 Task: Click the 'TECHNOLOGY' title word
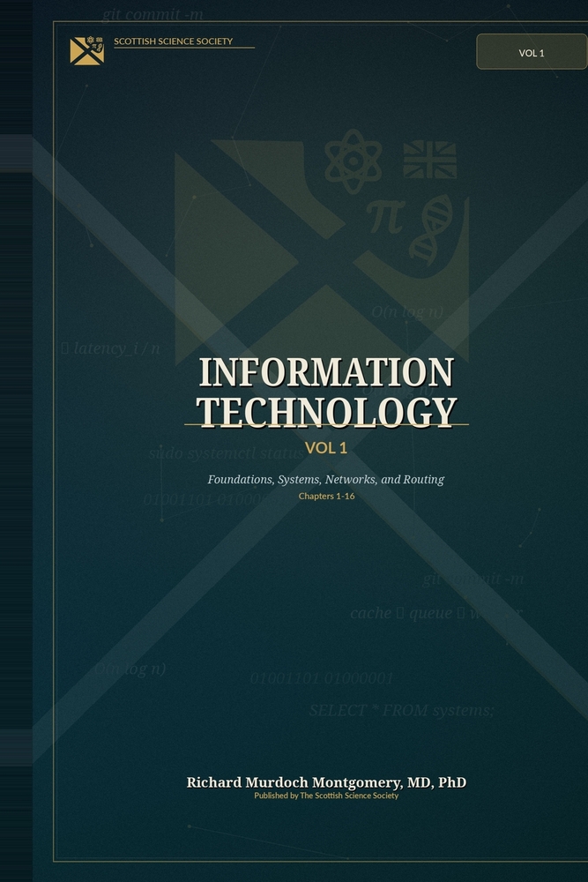click(x=326, y=412)
